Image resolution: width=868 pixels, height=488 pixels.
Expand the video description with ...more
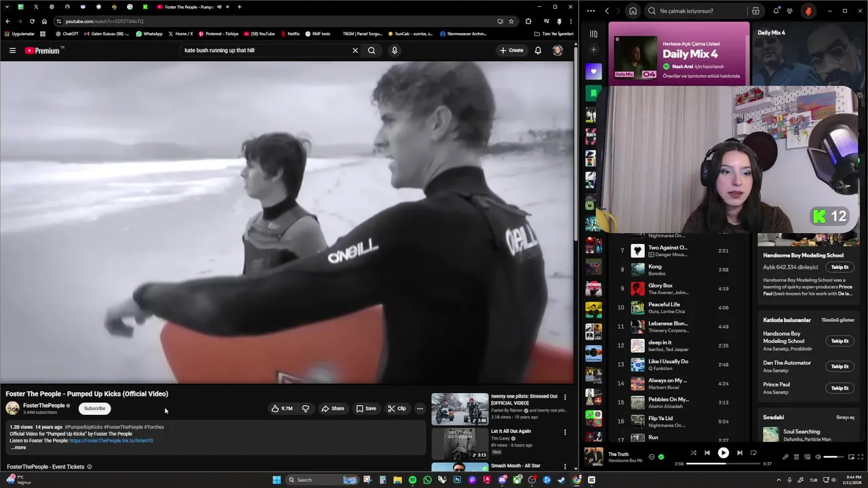pos(18,447)
